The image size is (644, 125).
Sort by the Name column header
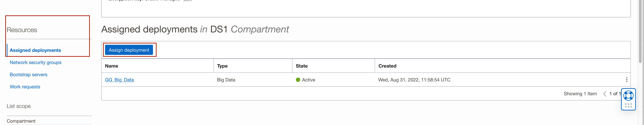(x=111, y=66)
